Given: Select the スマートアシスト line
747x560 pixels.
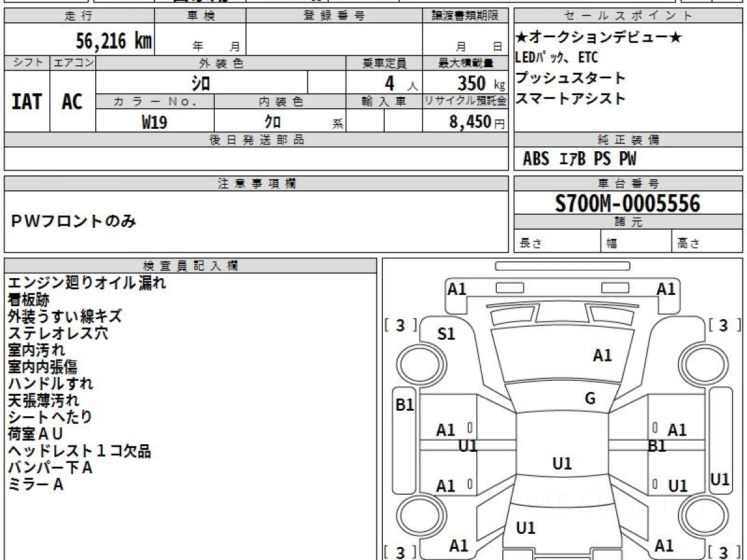Looking at the screenshot, I should point(570,98).
